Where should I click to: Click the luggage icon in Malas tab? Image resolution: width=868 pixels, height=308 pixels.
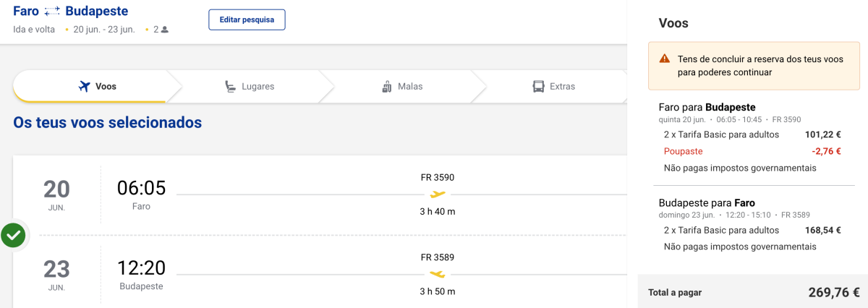click(x=386, y=87)
